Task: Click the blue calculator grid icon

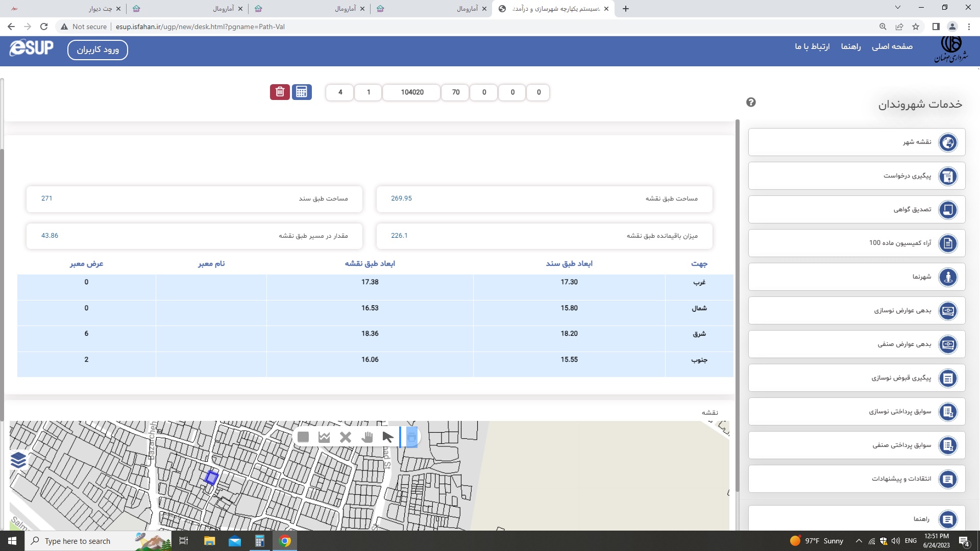Action: (x=302, y=92)
